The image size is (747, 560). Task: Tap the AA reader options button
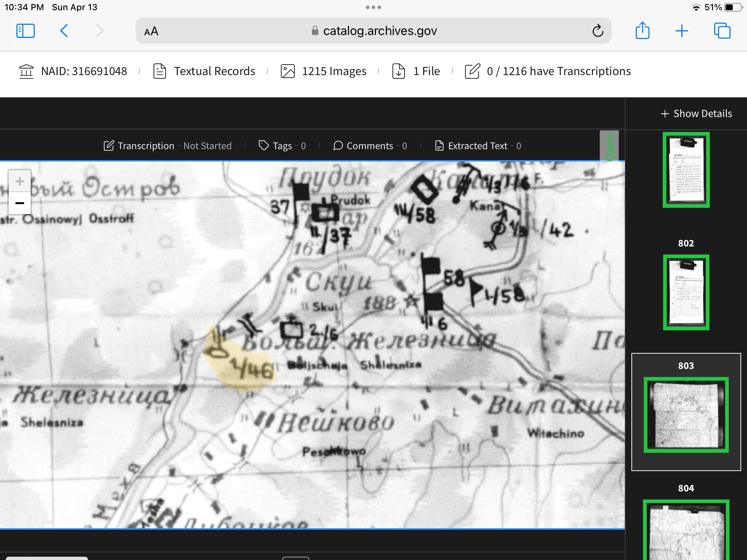tap(151, 31)
